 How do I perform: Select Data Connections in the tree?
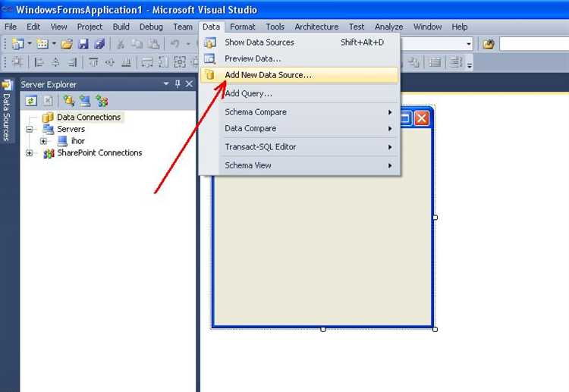coord(88,118)
